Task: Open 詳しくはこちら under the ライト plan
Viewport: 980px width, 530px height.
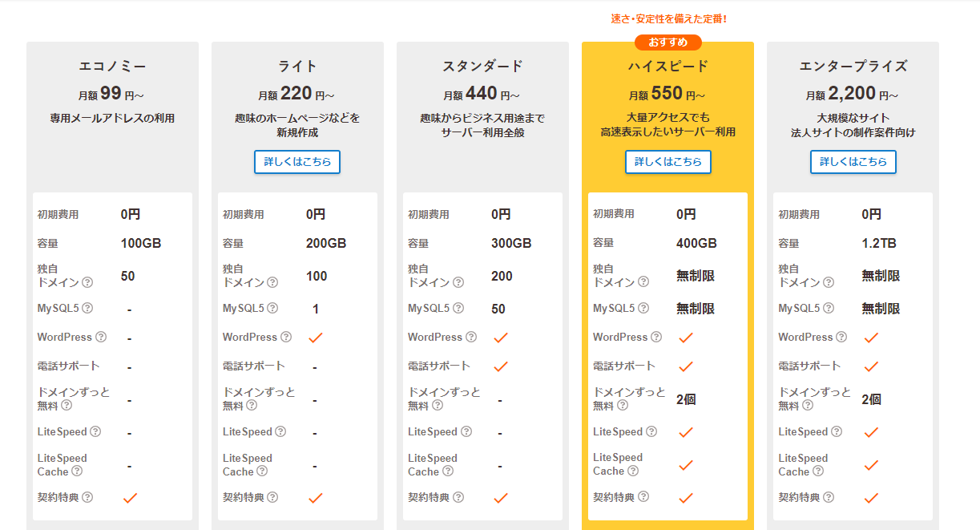Action: point(297,162)
